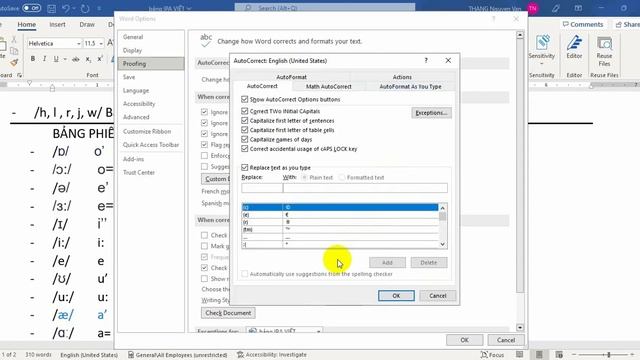
Task: Click OK in AutoCorrect dialog
Action: [x=396, y=296]
